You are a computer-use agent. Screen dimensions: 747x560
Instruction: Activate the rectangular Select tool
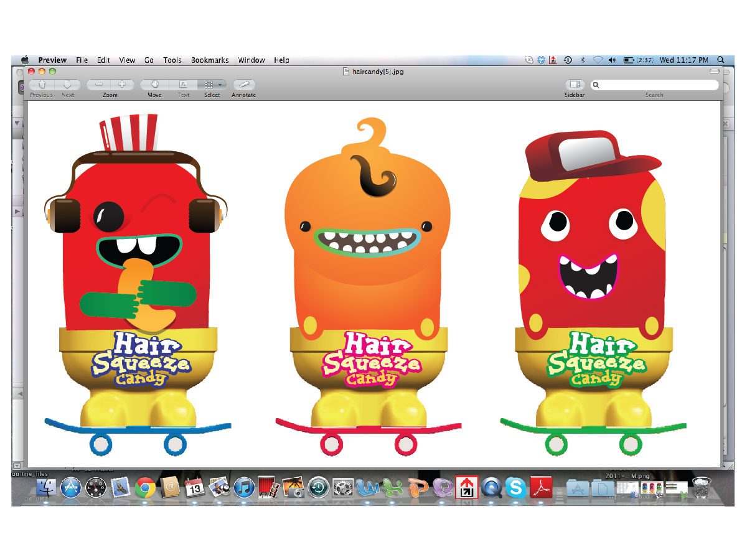pyautogui.click(x=209, y=84)
